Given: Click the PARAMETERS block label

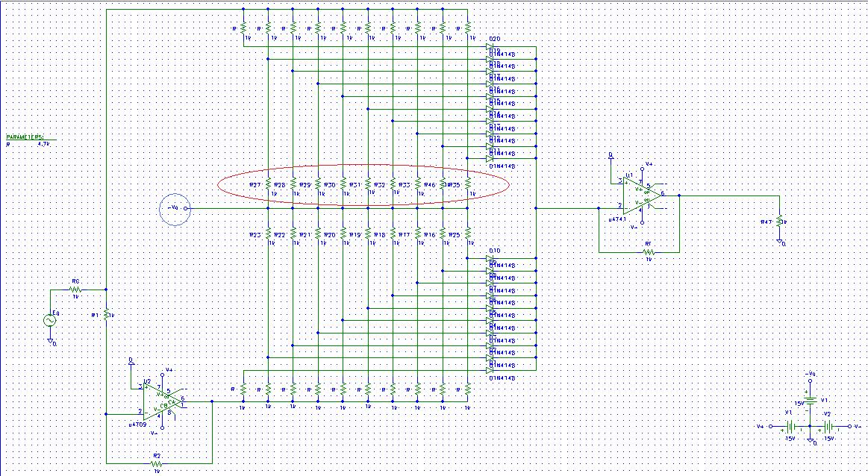Looking at the screenshot, I should (x=25, y=137).
